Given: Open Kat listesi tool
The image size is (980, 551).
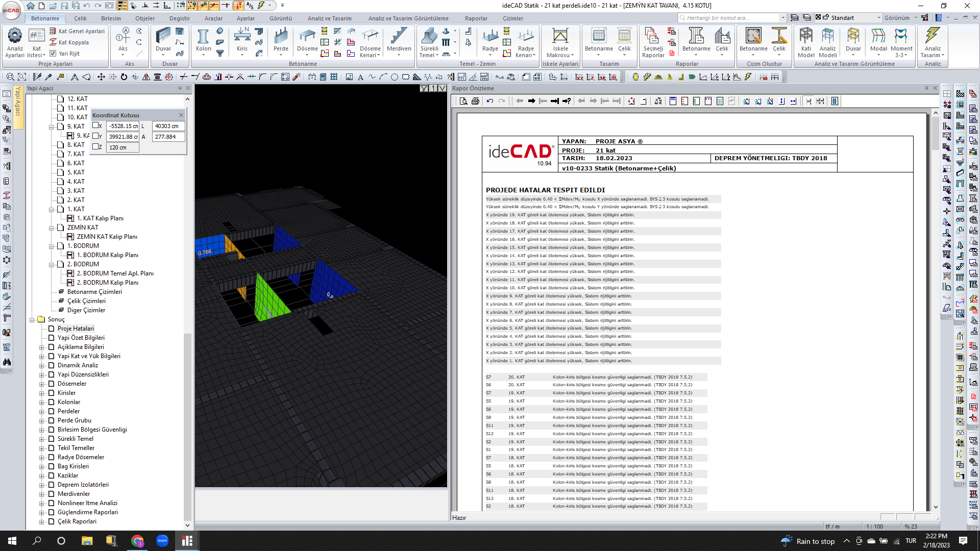Looking at the screenshot, I should tap(36, 42).
